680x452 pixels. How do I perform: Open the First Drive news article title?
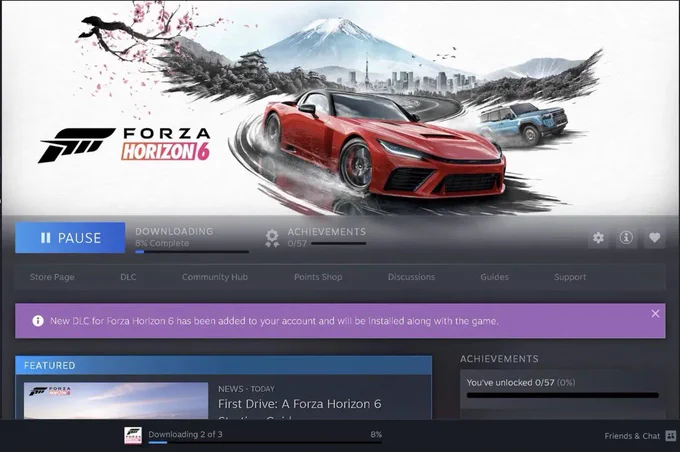300,404
